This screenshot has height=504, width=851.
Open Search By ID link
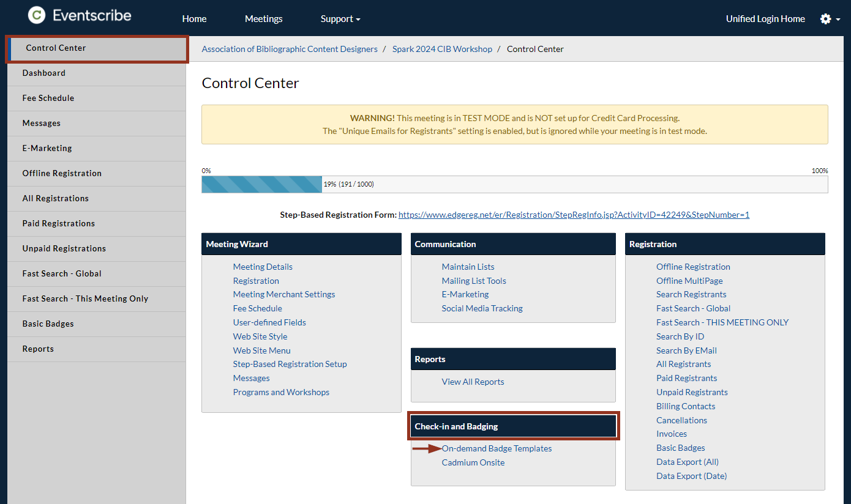click(x=680, y=336)
